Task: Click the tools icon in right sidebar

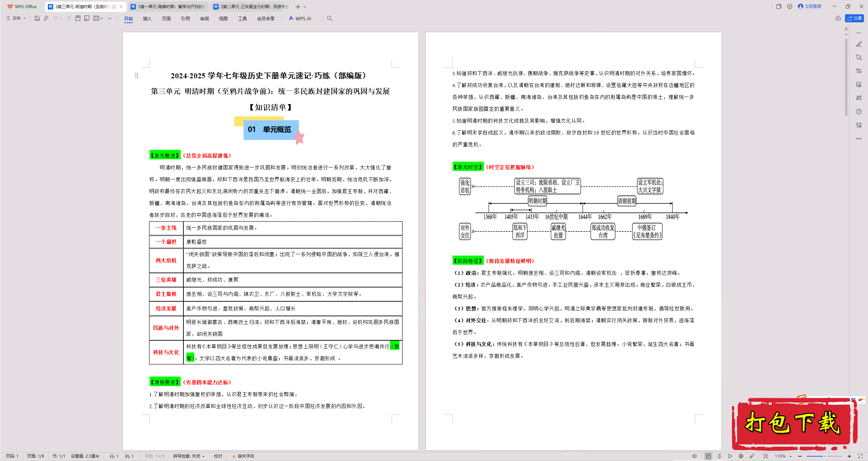Action: [x=859, y=98]
